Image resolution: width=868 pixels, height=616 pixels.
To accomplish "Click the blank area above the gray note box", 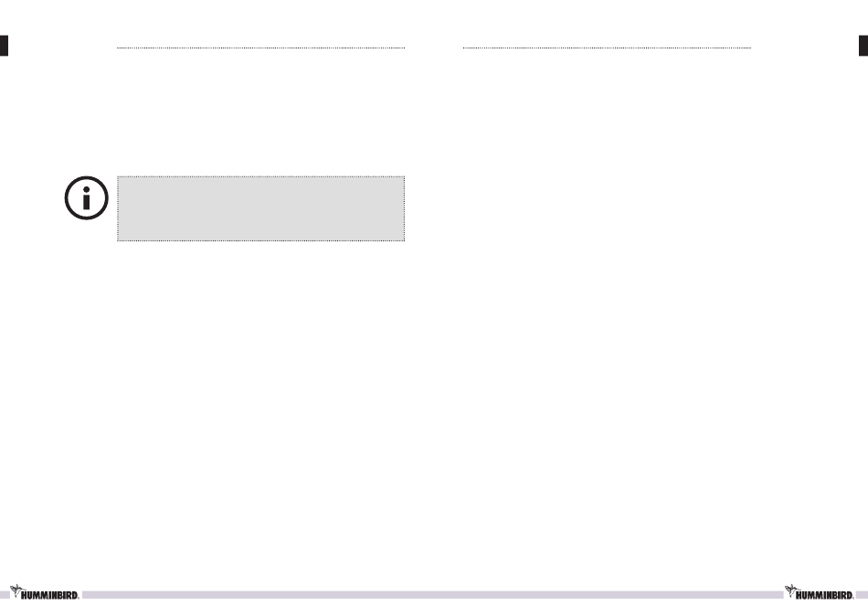I will coord(260,112).
